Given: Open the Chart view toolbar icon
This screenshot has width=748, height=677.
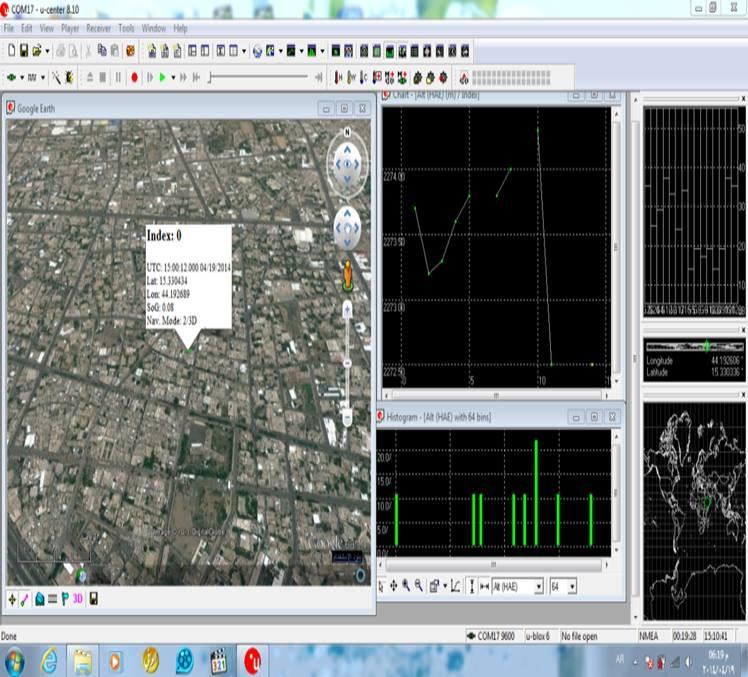Looking at the screenshot, I should point(291,51).
